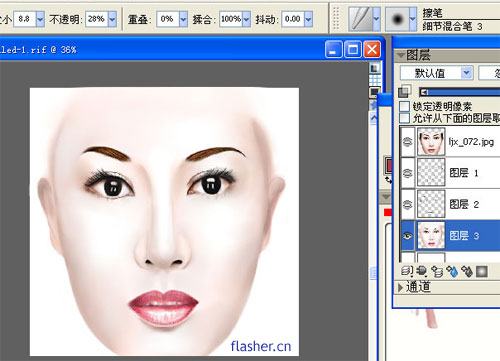This screenshot has height=361, width=500.
Task: Click the plug-shaped dynamic plugins icon
Action: coord(421,271)
